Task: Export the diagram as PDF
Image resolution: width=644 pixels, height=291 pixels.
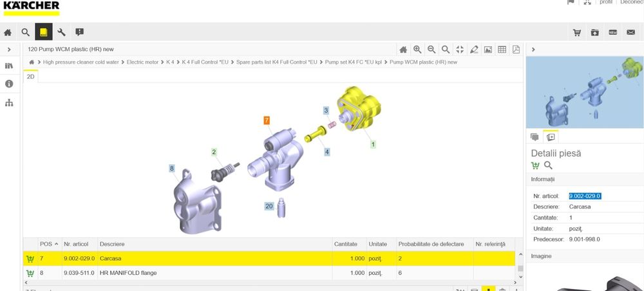Action: tap(516, 50)
